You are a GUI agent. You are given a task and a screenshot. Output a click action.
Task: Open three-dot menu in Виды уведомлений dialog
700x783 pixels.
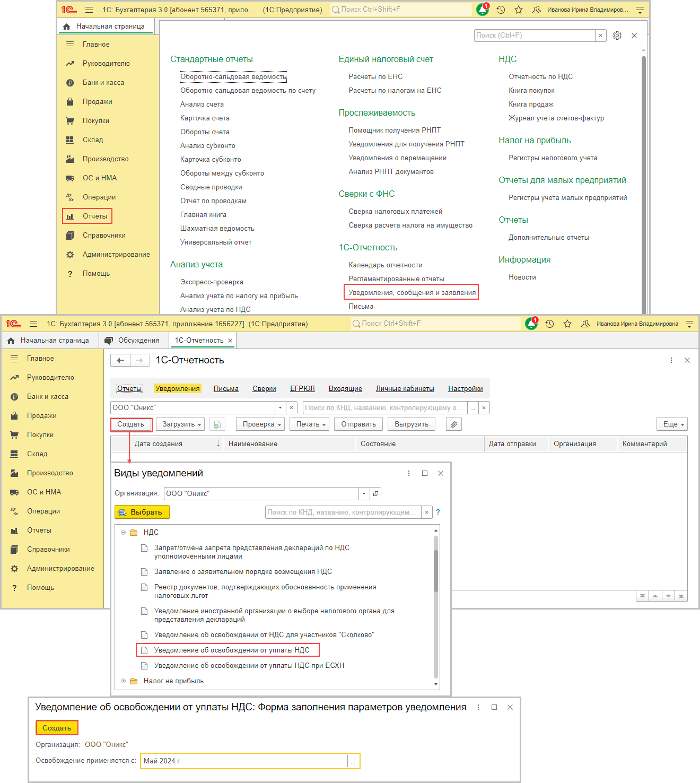409,473
